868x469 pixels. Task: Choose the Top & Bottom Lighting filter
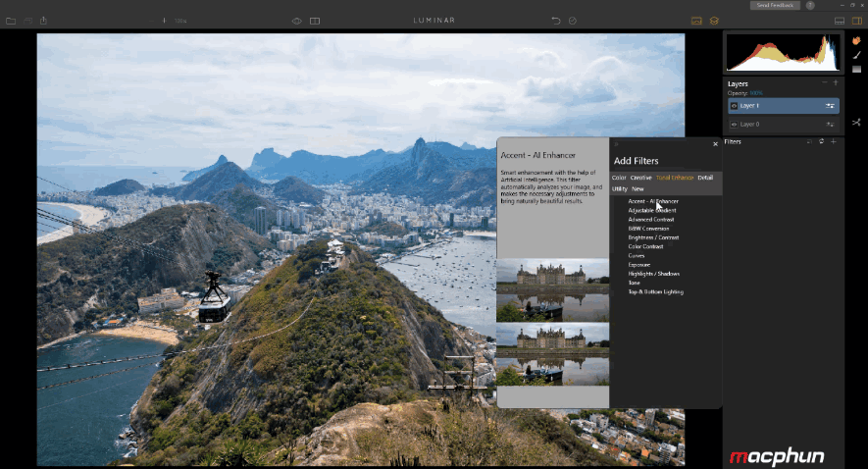(655, 291)
